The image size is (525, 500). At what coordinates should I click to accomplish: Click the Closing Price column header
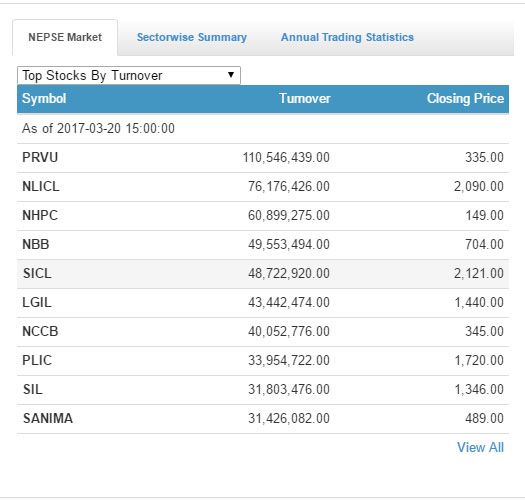(465, 98)
